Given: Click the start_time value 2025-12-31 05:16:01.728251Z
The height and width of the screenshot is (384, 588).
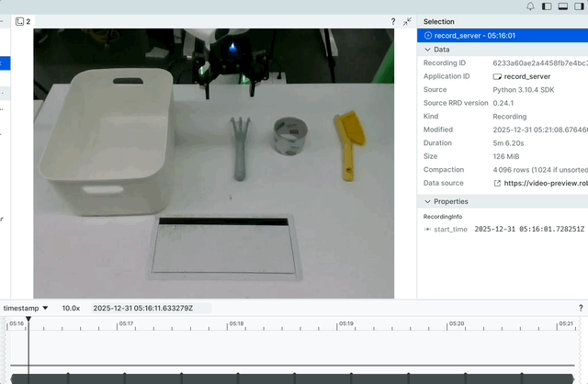Looking at the screenshot, I should click(x=529, y=229).
